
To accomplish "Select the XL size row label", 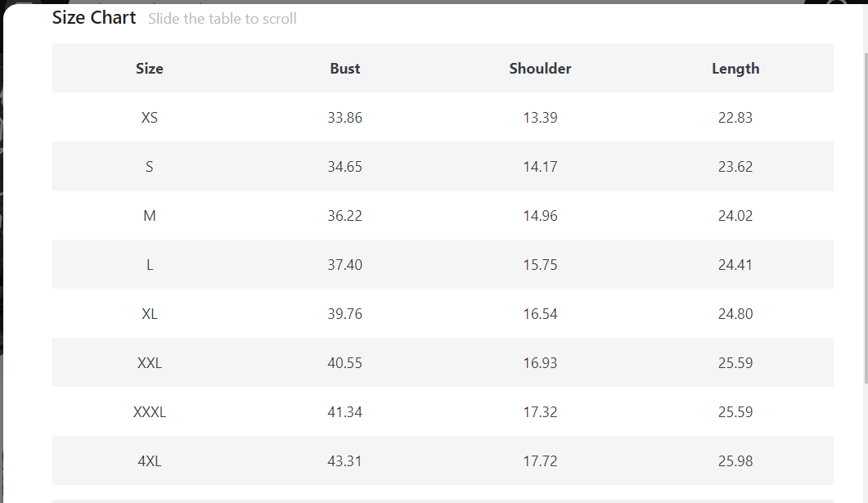I will click(150, 314).
